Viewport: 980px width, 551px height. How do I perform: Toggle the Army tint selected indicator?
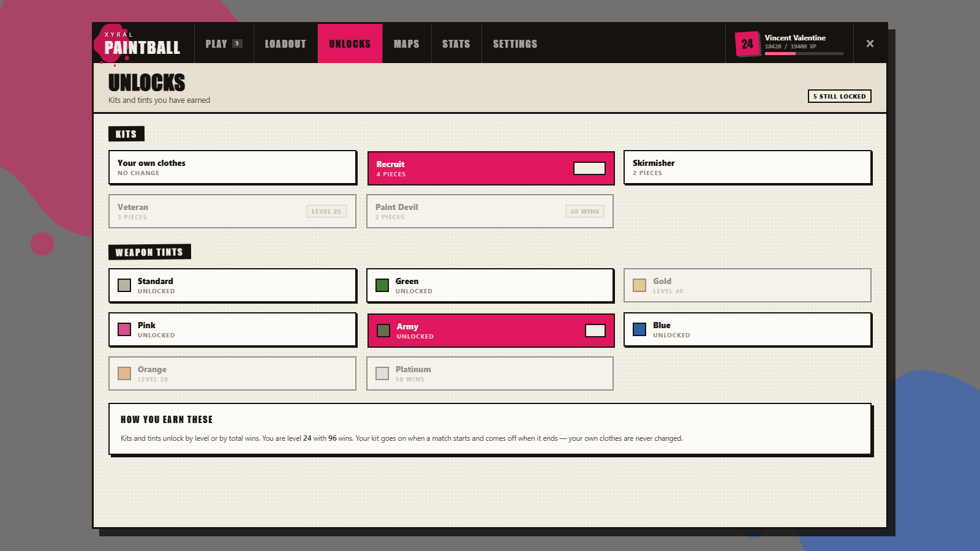(595, 331)
